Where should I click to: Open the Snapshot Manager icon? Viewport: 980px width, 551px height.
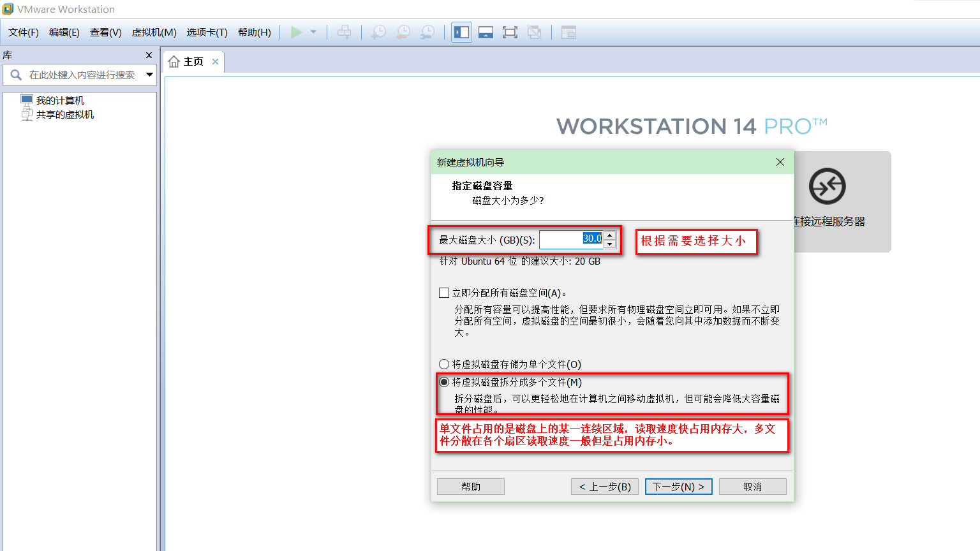(x=427, y=32)
